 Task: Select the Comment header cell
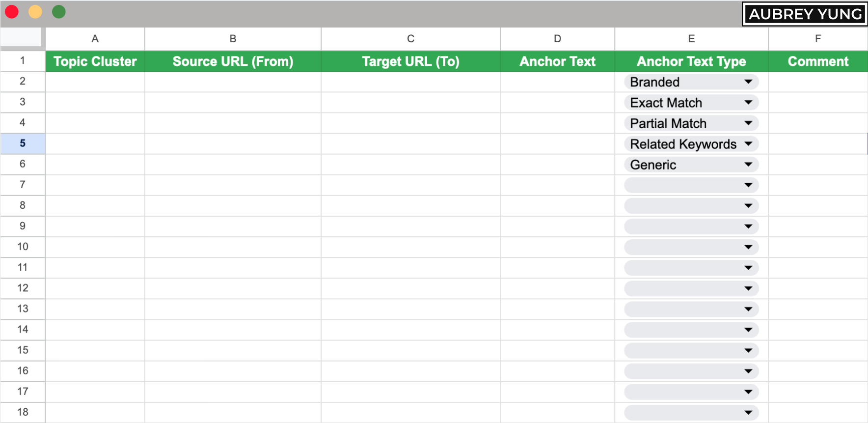[x=817, y=61]
